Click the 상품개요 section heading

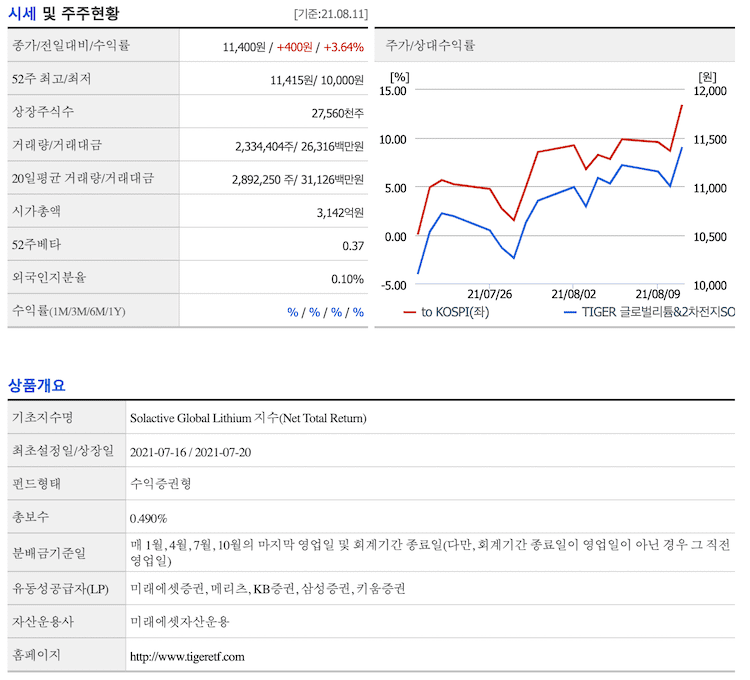[37, 385]
